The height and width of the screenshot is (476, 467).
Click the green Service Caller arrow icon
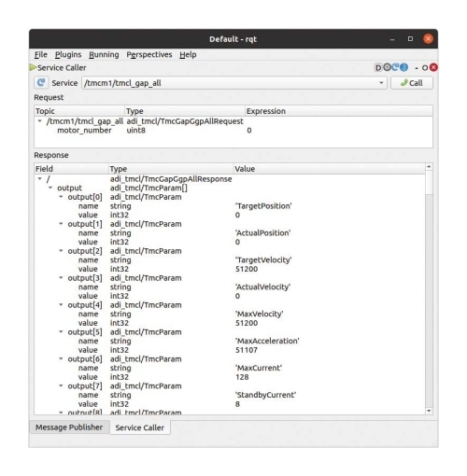(x=33, y=67)
